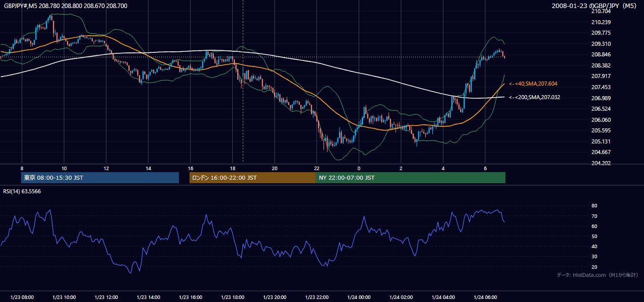Click RSI scale value 30
The width and height of the screenshot is (644, 302).
click(594, 257)
